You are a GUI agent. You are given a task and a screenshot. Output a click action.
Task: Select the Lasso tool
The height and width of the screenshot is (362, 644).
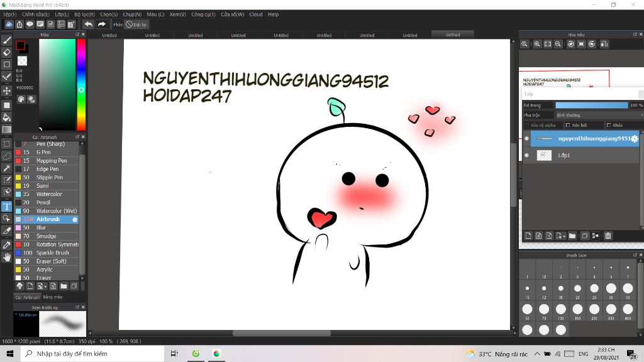point(6,156)
